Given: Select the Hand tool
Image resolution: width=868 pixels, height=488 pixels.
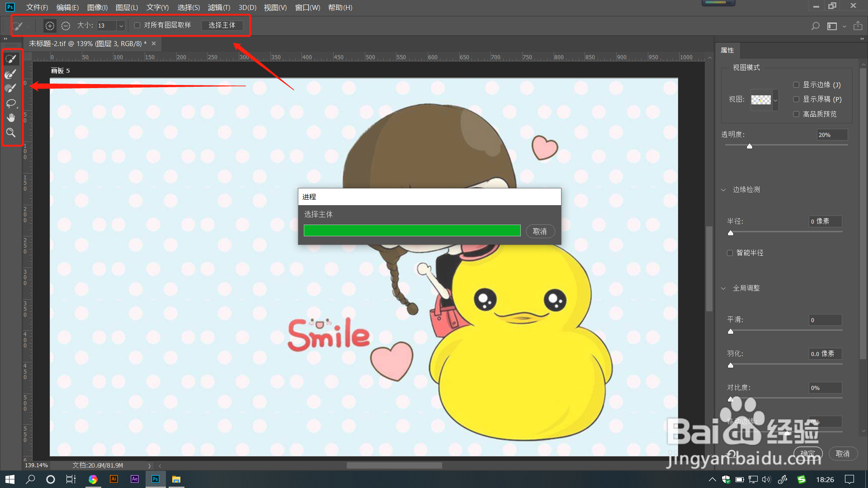Looking at the screenshot, I should 11,118.
